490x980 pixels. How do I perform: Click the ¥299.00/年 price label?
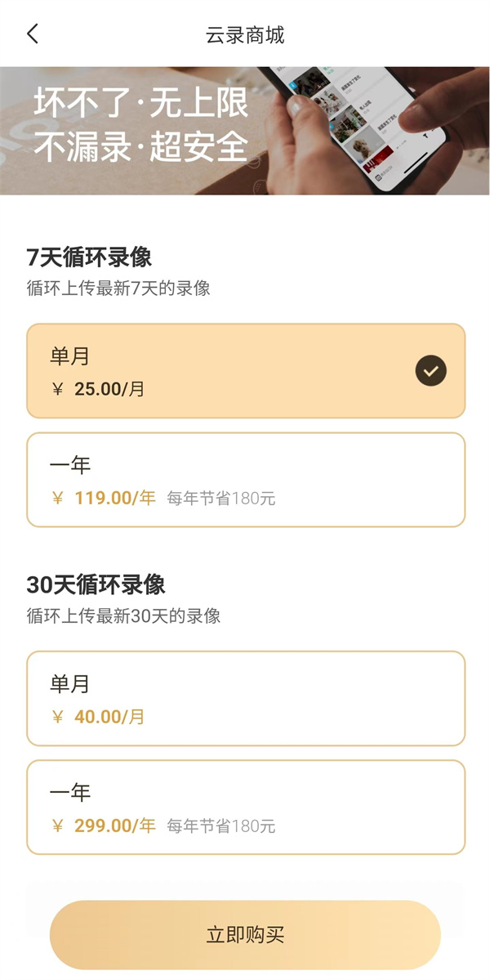104,826
